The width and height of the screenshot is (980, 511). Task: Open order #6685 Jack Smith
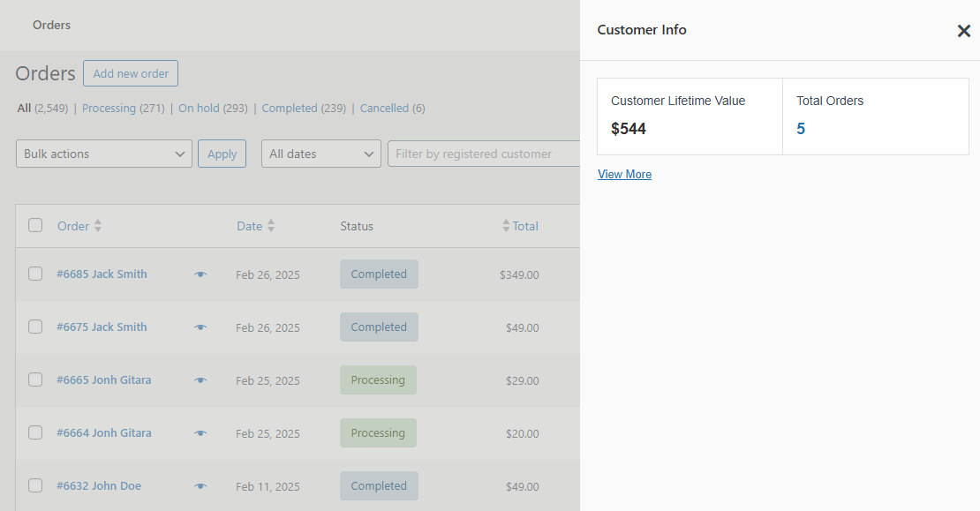(x=102, y=274)
